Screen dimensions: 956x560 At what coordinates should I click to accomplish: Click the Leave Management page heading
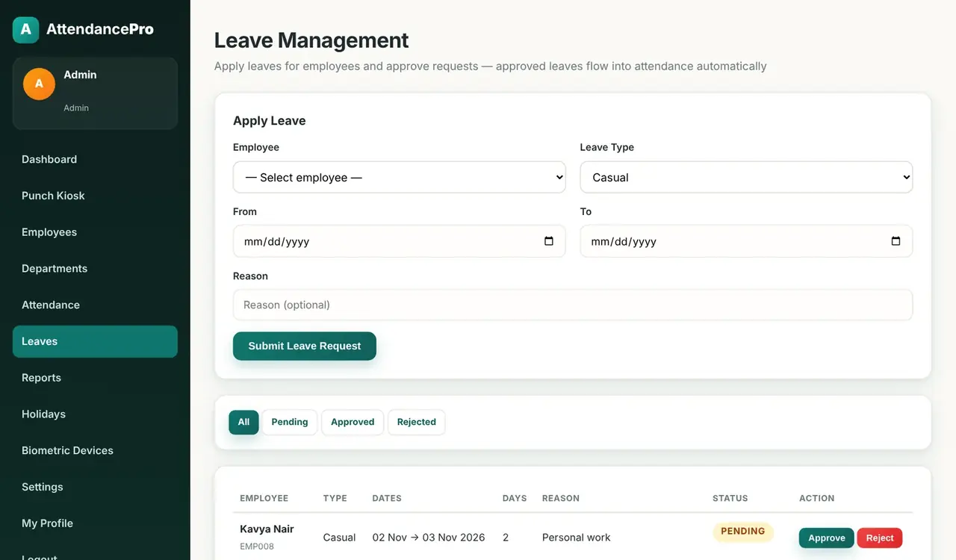[x=311, y=40]
